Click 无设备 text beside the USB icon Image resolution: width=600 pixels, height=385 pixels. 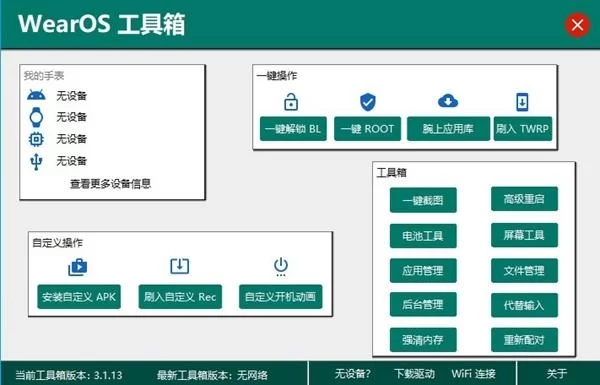pos(72,161)
